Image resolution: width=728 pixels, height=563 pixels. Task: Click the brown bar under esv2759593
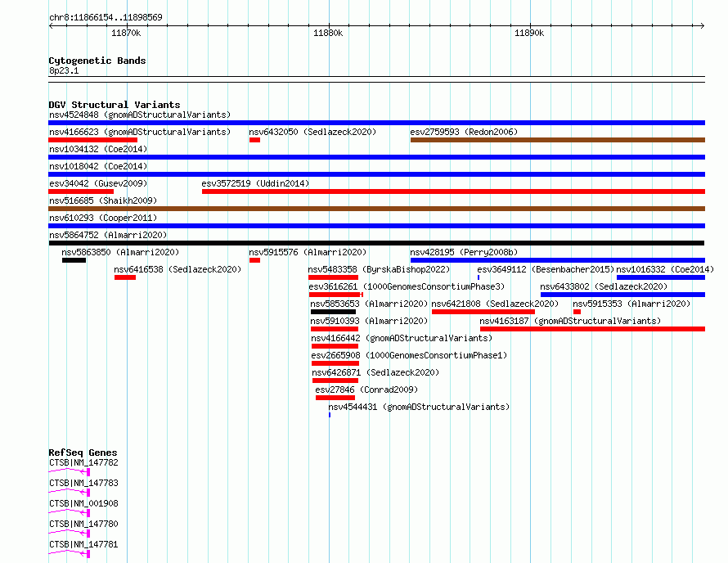(x=558, y=140)
